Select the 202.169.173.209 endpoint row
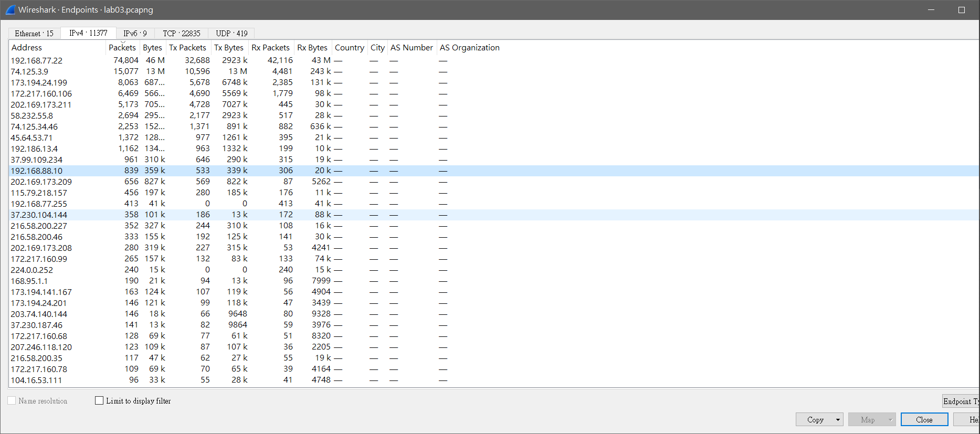Screen dimensions: 980x434 pyautogui.click(x=493, y=182)
